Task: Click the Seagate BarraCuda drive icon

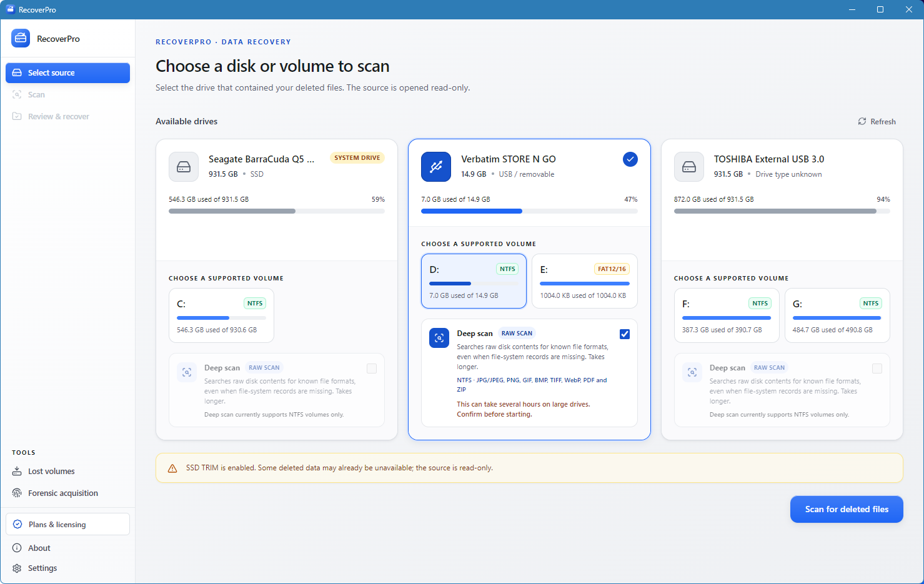Action: click(x=184, y=167)
